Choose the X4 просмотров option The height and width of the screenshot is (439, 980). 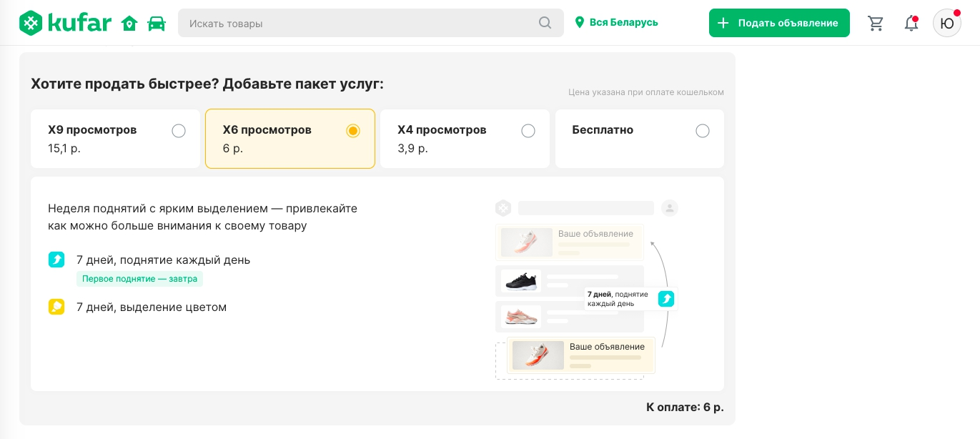(x=528, y=131)
